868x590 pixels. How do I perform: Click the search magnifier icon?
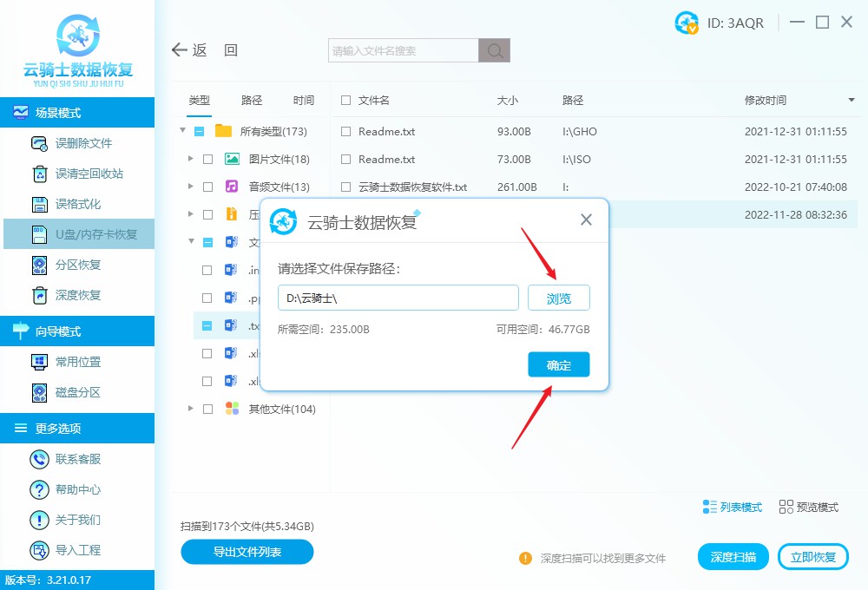coord(494,49)
